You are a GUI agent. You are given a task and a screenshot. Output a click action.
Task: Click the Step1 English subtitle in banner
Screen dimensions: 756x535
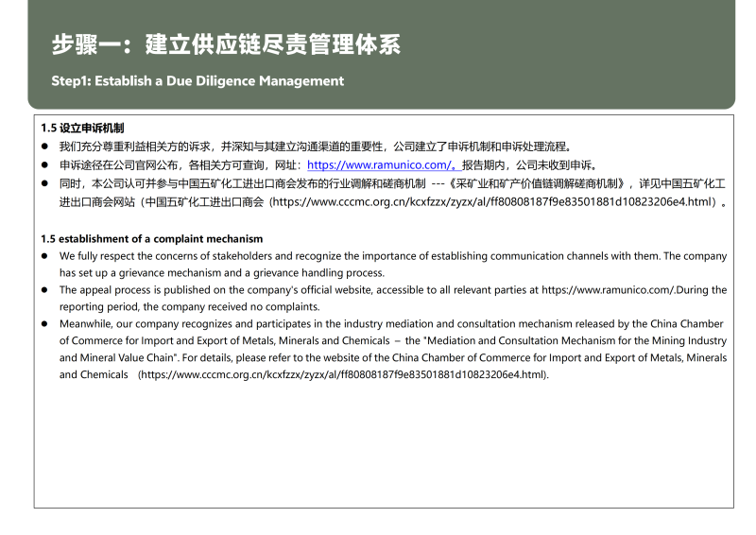coord(198,81)
